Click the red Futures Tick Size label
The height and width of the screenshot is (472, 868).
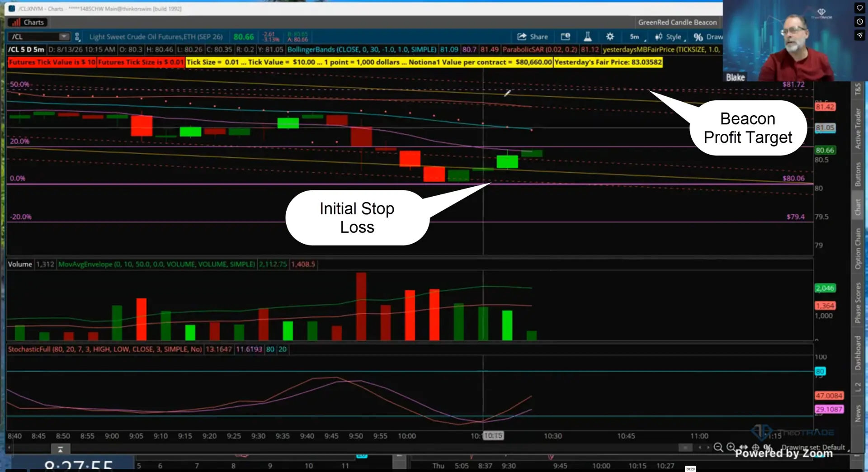(x=141, y=62)
